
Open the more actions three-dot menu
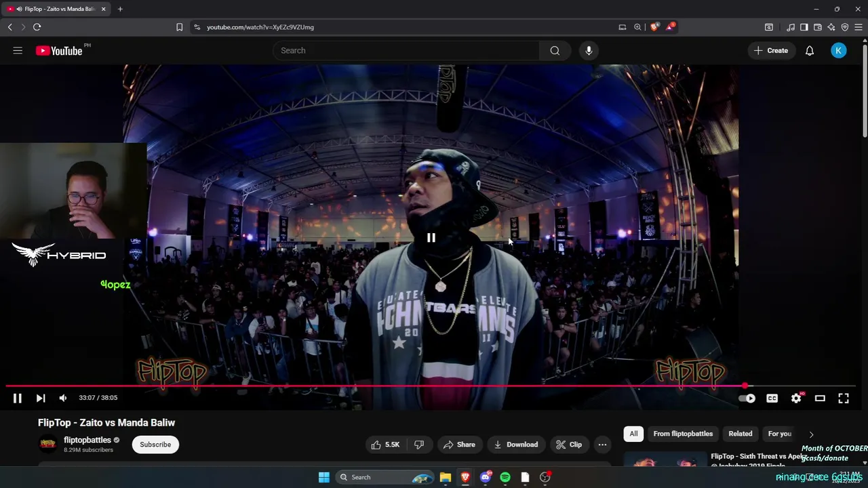point(602,445)
